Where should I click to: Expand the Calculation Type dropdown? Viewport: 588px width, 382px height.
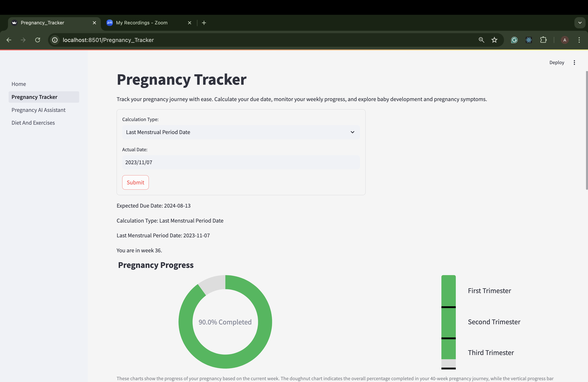(x=241, y=132)
